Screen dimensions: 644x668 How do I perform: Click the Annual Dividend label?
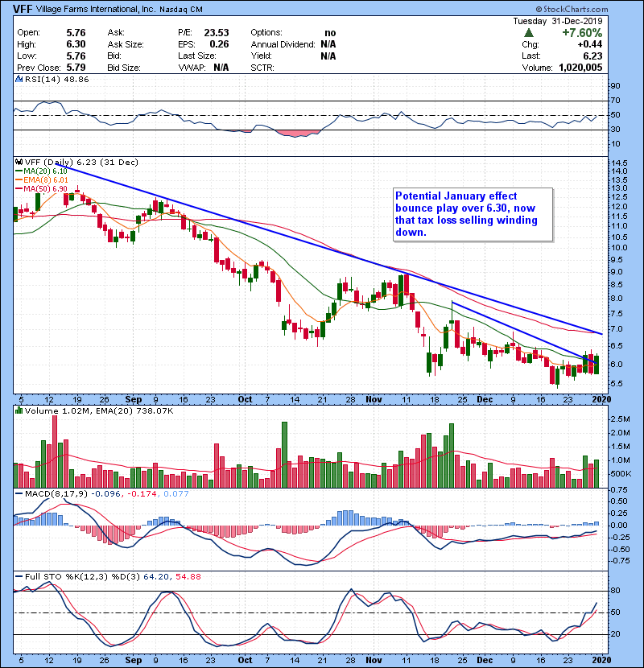coord(283,44)
